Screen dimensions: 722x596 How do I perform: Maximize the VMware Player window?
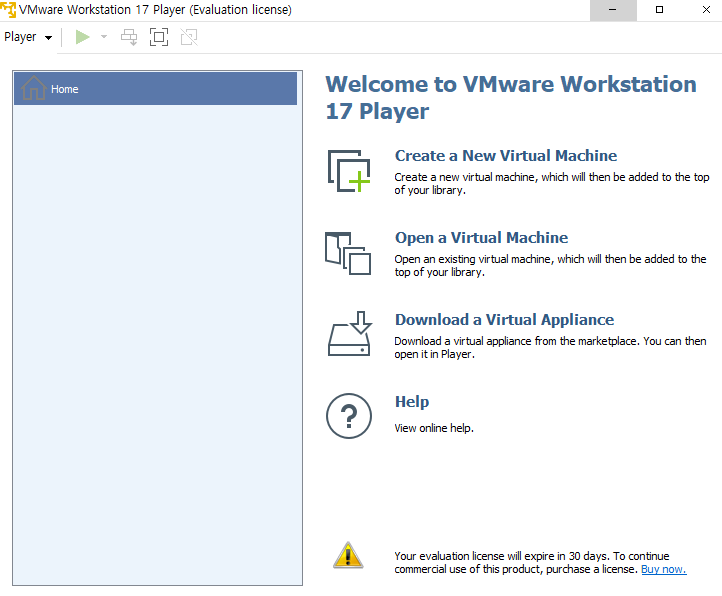click(x=659, y=10)
